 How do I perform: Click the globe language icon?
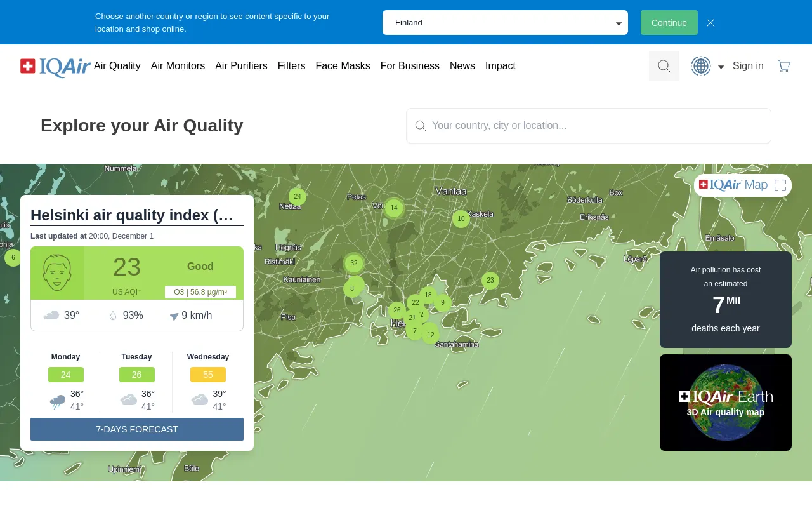point(700,66)
